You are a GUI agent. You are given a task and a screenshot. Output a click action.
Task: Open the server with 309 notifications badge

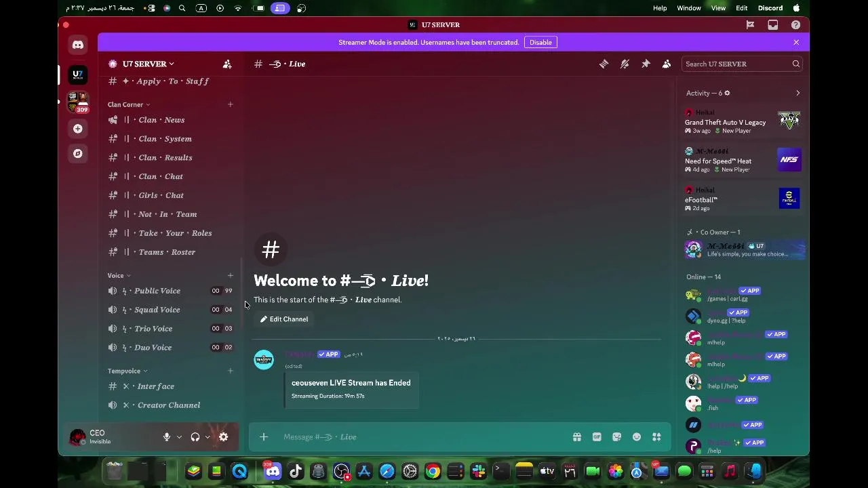click(x=78, y=102)
